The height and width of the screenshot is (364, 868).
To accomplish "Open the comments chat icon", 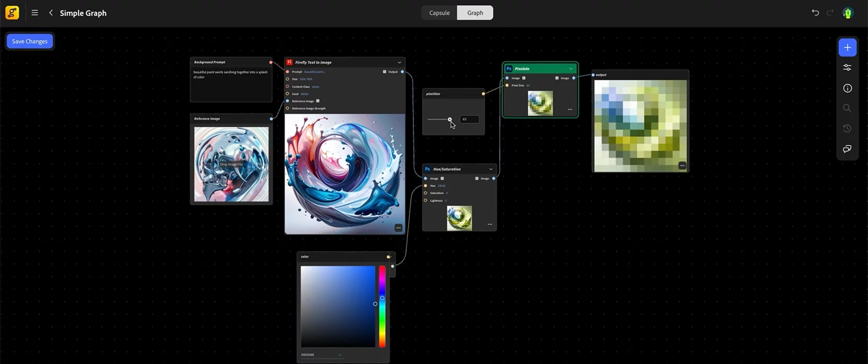I will [x=847, y=149].
